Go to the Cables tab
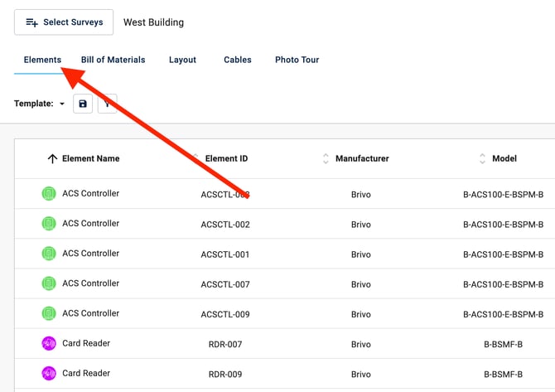Screen dimensions: 555x392 click(238, 60)
